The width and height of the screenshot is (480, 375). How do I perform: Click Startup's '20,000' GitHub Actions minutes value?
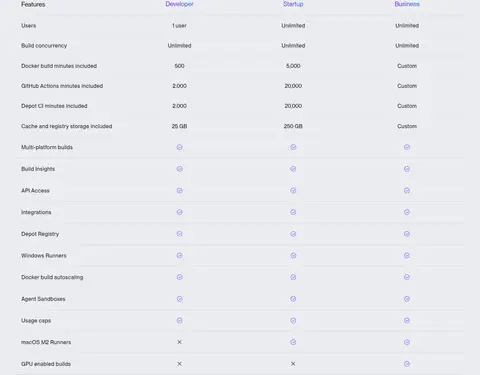click(293, 86)
